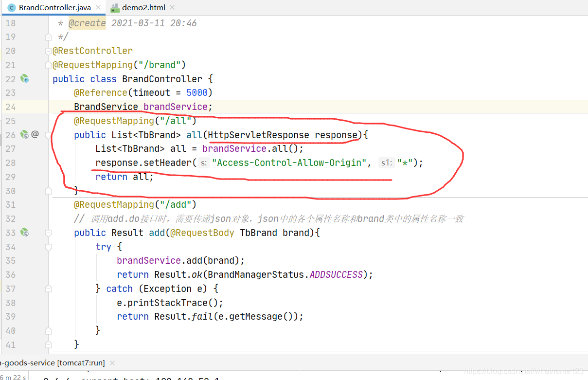588x380 pixels.
Task: Click the timeout value 5000
Action: tap(197, 92)
